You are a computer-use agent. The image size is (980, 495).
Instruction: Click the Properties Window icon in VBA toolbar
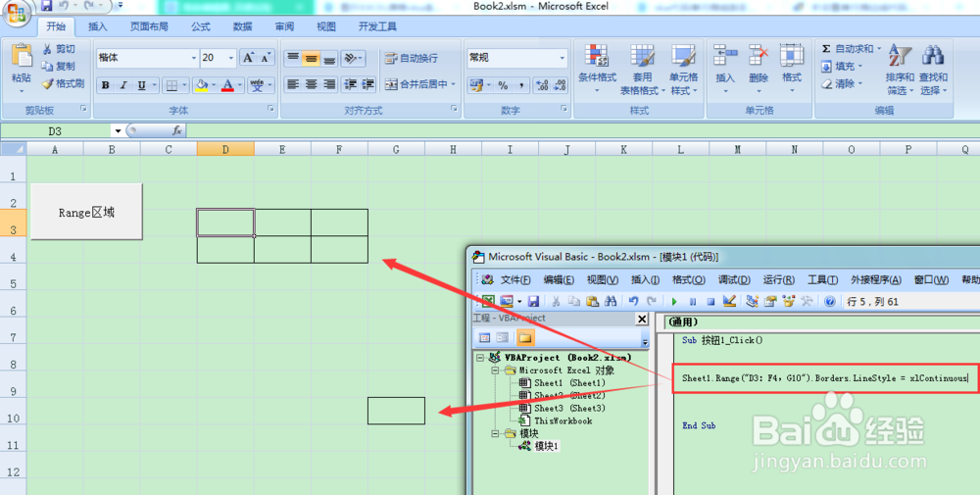[x=770, y=301]
